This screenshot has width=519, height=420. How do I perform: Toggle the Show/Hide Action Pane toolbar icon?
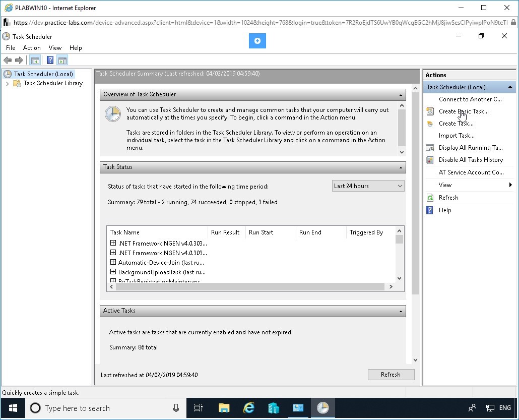(x=62, y=61)
